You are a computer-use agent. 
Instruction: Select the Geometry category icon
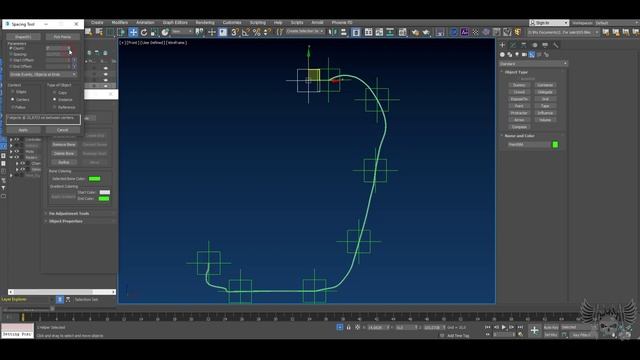pos(502,54)
